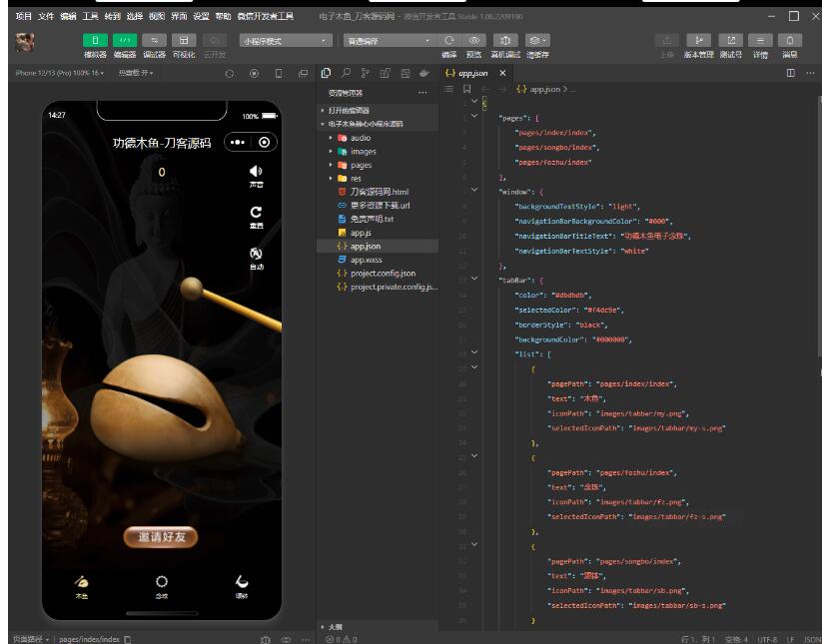The image size is (822, 644).
Task: Click the compile (编译) refresh icon
Action: [449, 40]
